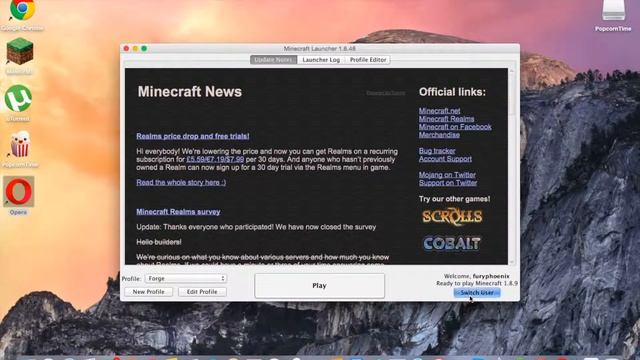Open the Support on Twitter link
The height and width of the screenshot is (360, 640).
click(x=448, y=183)
